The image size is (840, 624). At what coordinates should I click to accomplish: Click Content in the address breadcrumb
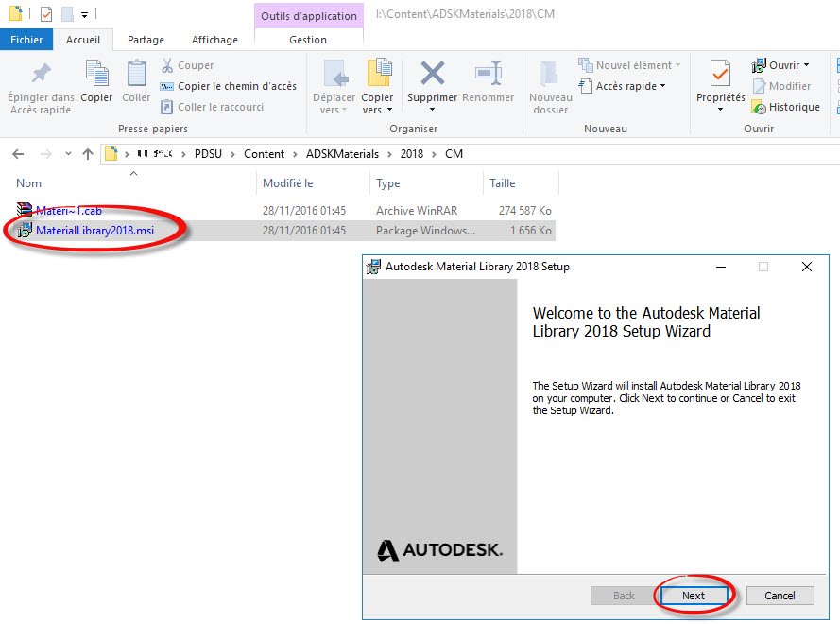coord(265,154)
